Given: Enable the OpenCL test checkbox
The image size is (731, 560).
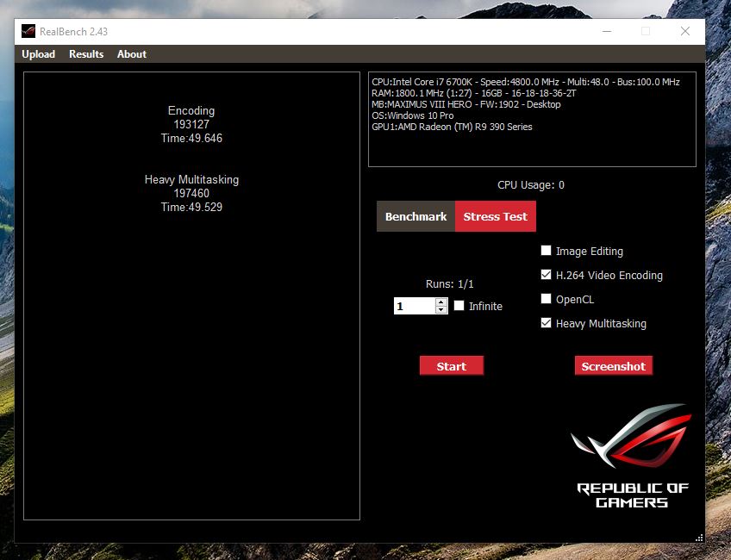Looking at the screenshot, I should coord(546,299).
